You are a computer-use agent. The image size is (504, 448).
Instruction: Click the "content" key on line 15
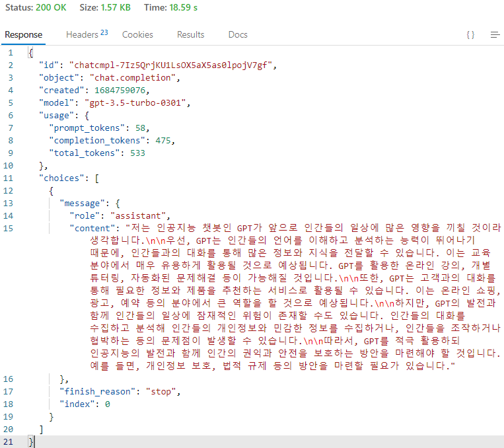point(92,229)
